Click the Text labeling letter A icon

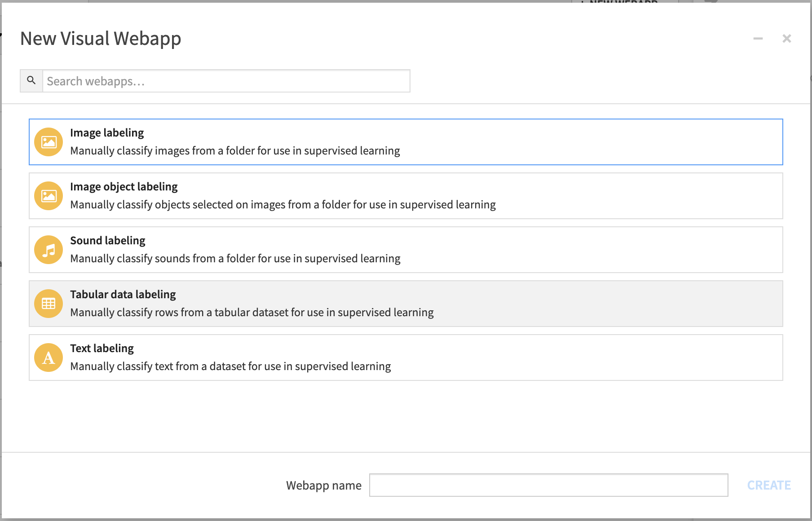click(49, 358)
